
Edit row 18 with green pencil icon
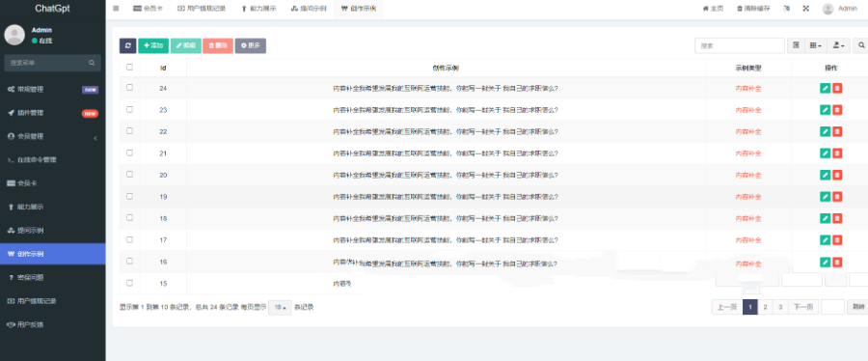pyautogui.click(x=825, y=218)
